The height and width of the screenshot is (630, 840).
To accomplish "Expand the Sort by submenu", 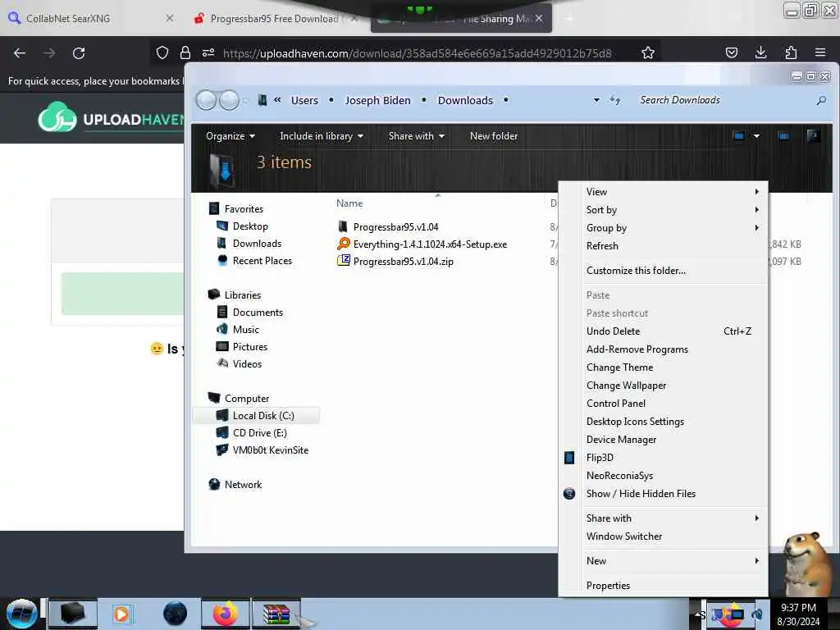I will (663, 210).
